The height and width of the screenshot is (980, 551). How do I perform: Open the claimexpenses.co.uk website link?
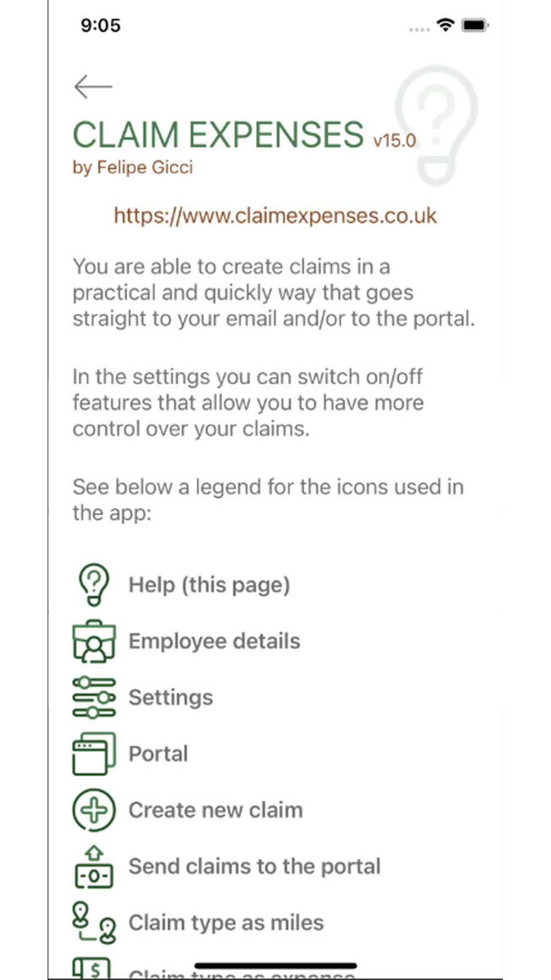pyautogui.click(x=275, y=216)
